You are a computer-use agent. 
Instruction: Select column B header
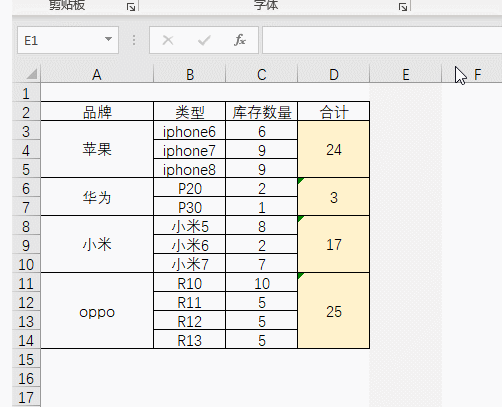tap(190, 74)
